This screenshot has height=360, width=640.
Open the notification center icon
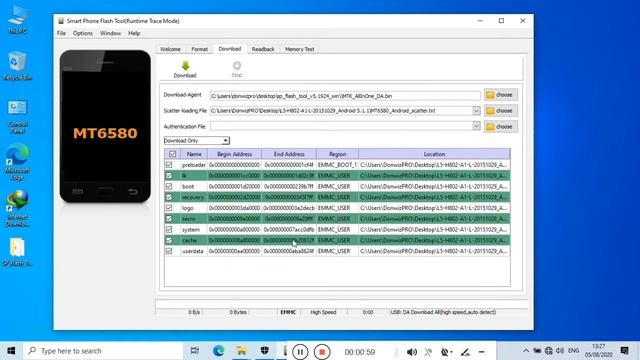pyautogui.click(x=624, y=351)
